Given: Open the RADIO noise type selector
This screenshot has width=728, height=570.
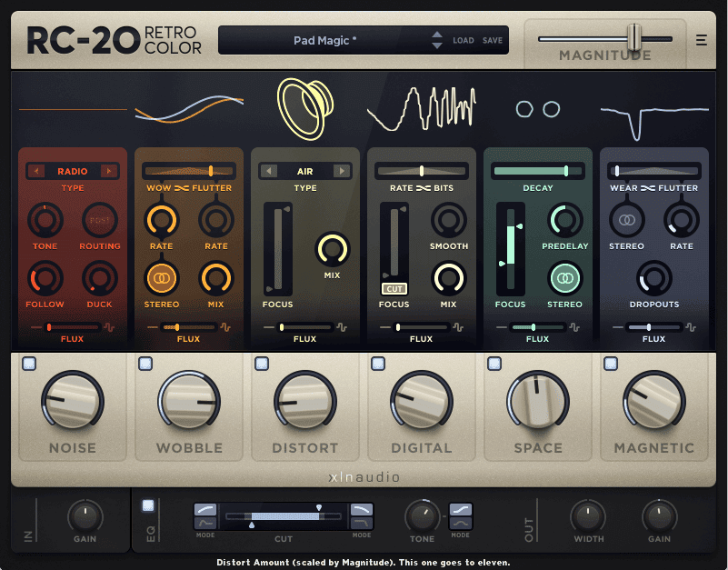Looking at the screenshot, I should [x=73, y=171].
